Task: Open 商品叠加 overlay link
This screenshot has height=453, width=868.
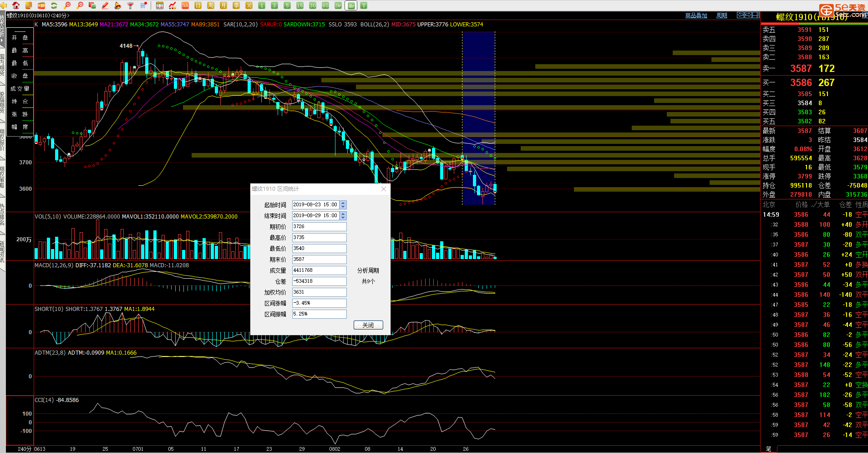Action: pos(696,15)
